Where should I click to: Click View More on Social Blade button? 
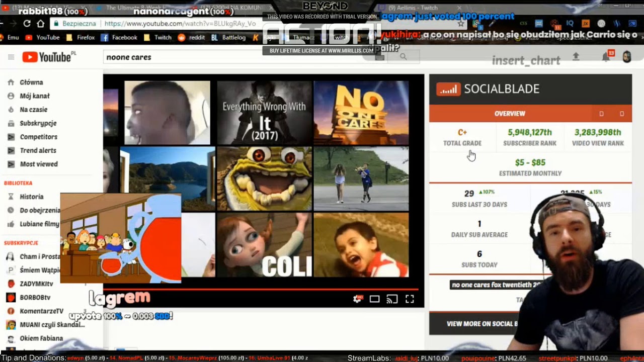tap(482, 324)
